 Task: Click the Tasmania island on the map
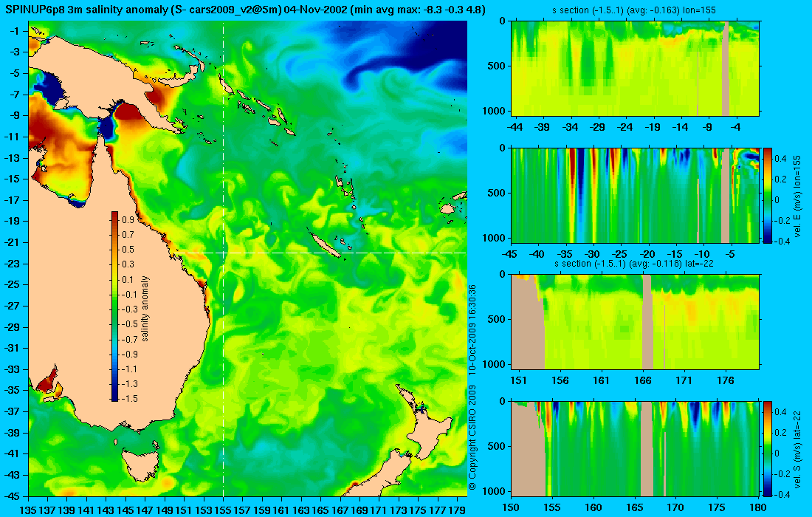tap(140, 465)
